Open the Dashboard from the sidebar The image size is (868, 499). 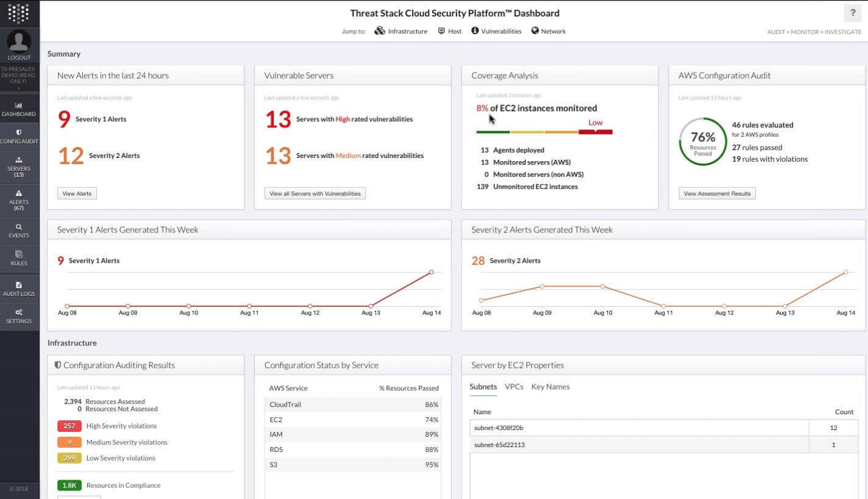pos(19,110)
